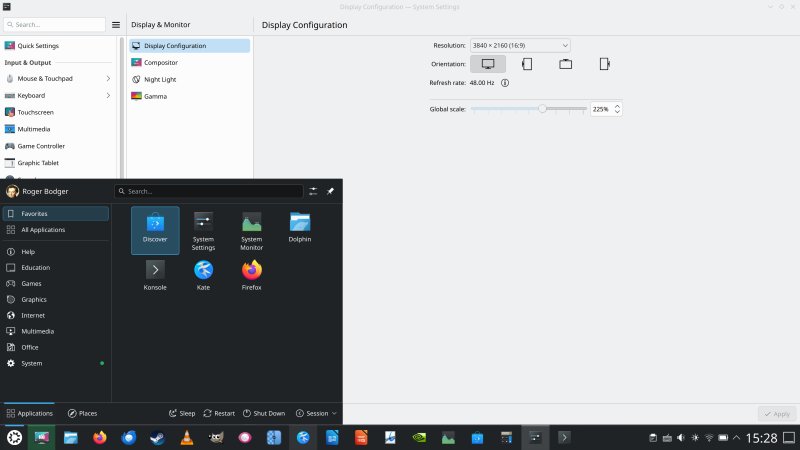Open Quick Settings in the sidebar

58,45
